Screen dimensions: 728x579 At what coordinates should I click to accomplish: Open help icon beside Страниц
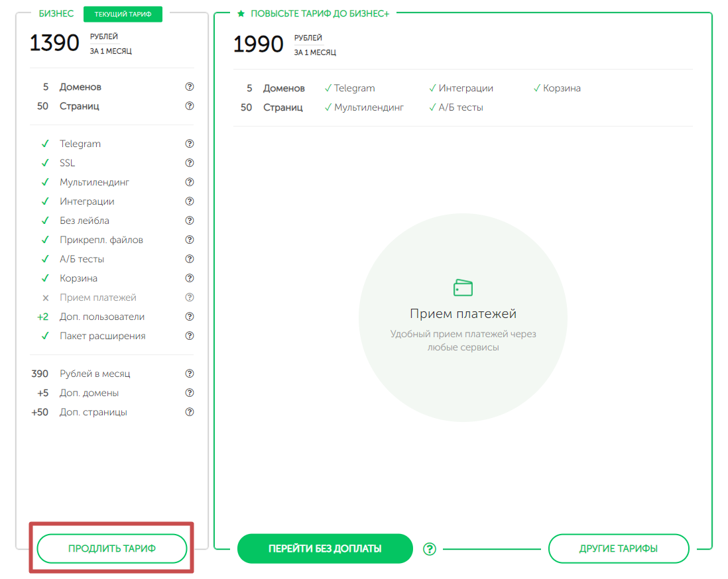pos(190,106)
